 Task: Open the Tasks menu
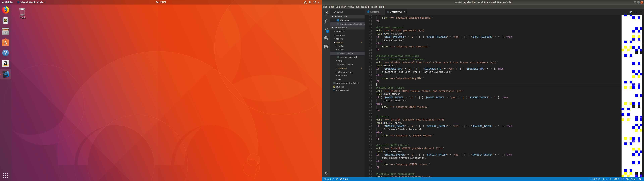pyautogui.click(x=374, y=7)
